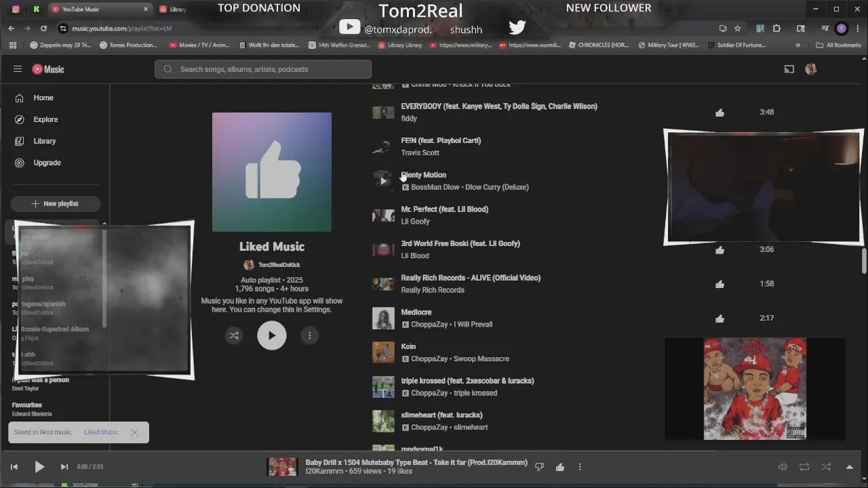Viewport: 868px width, 488px height.
Task: Open the cast to device icon
Action: point(789,69)
